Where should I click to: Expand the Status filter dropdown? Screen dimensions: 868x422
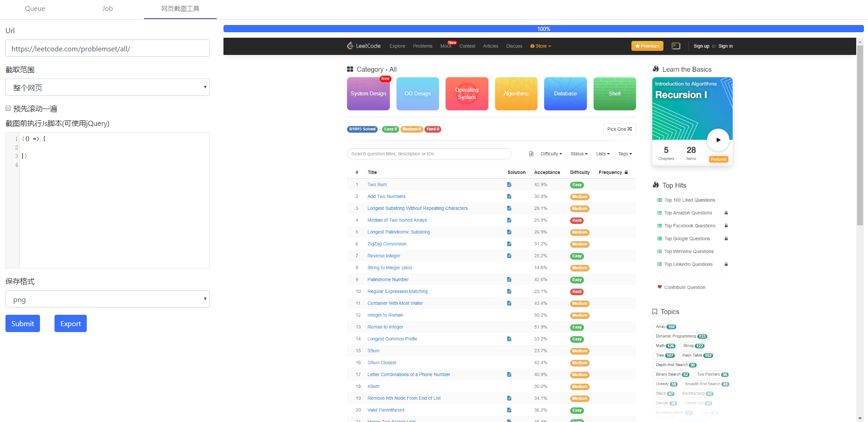coord(579,154)
